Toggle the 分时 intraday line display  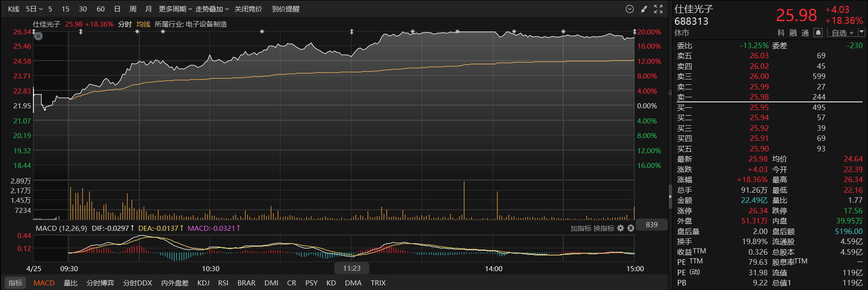point(125,24)
